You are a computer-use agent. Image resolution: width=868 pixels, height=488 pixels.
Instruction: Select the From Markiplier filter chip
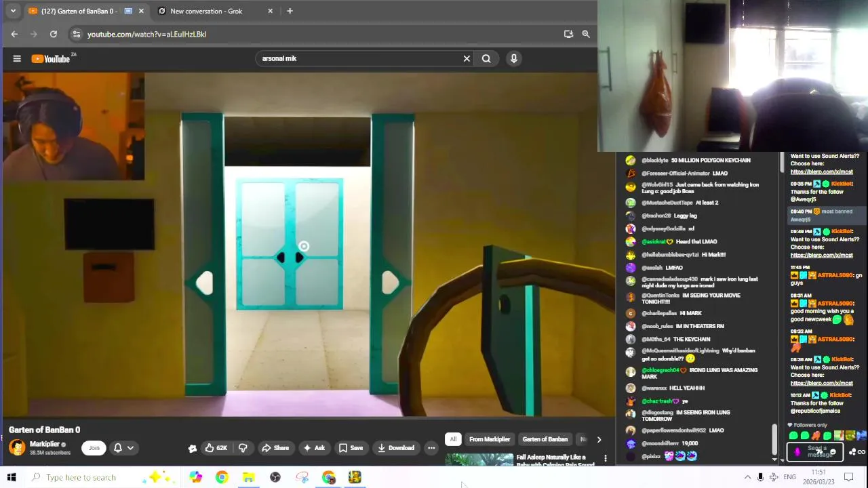click(490, 439)
